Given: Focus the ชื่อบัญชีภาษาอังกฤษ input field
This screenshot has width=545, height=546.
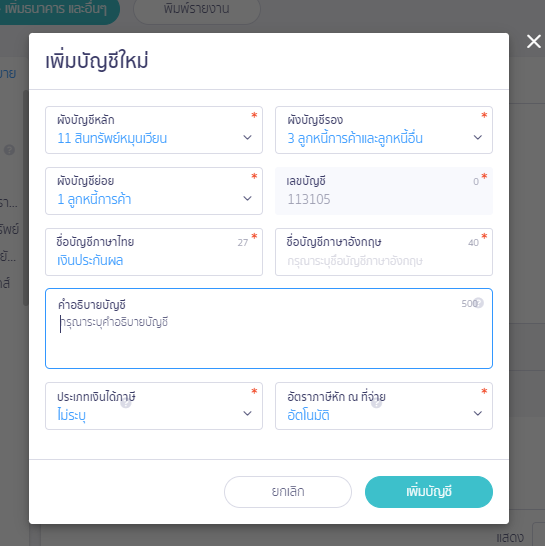Looking at the screenshot, I should pyautogui.click(x=384, y=252).
